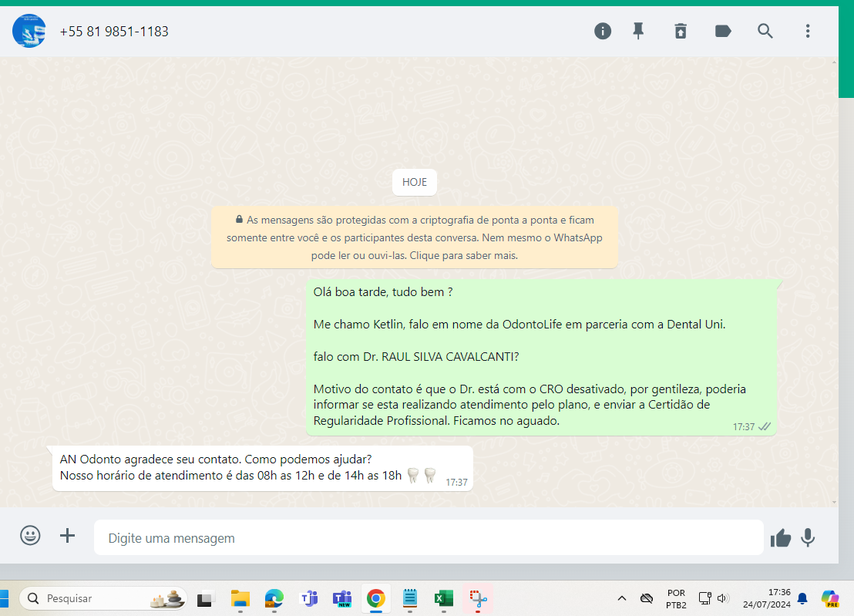Open the contact info icon
The image size is (854, 616).
tap(603, 31)
